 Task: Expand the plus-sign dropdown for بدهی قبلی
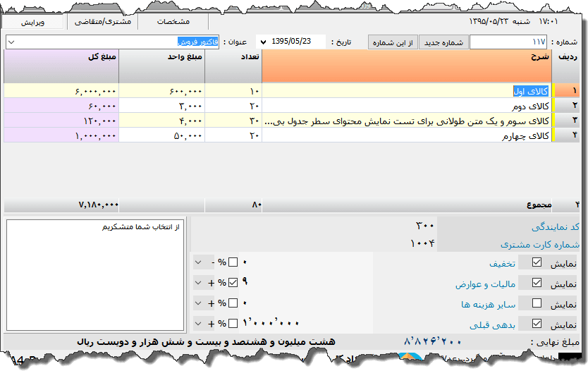[x=198, y=324]
